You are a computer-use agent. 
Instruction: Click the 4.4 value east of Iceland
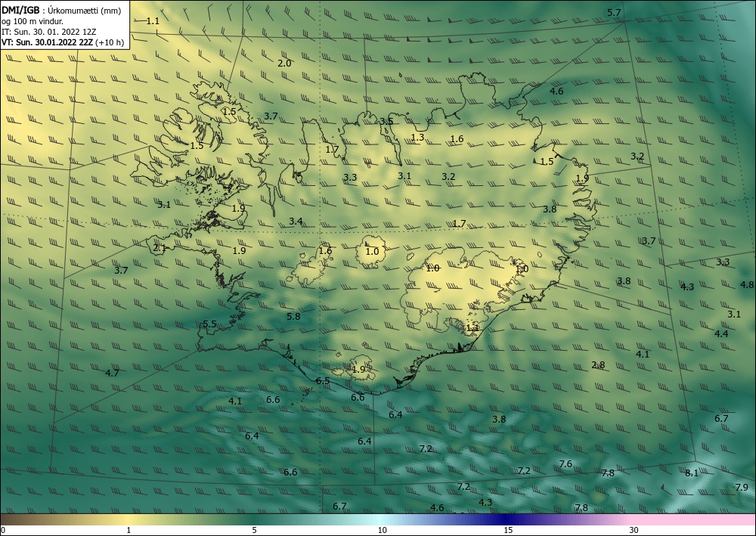pos(721,333)
